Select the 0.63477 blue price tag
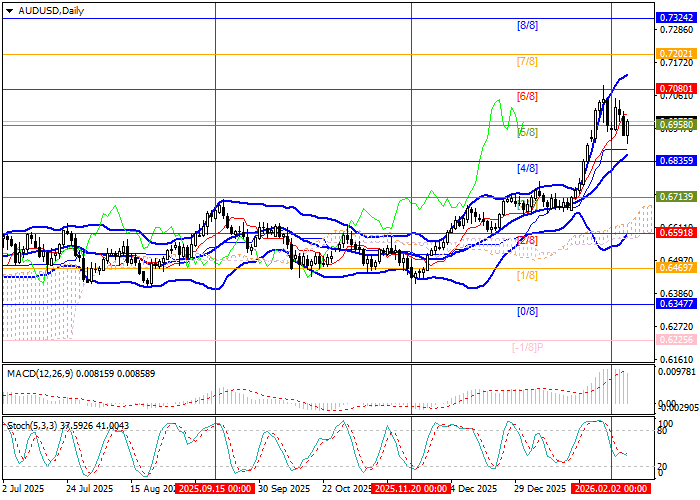 677,304
